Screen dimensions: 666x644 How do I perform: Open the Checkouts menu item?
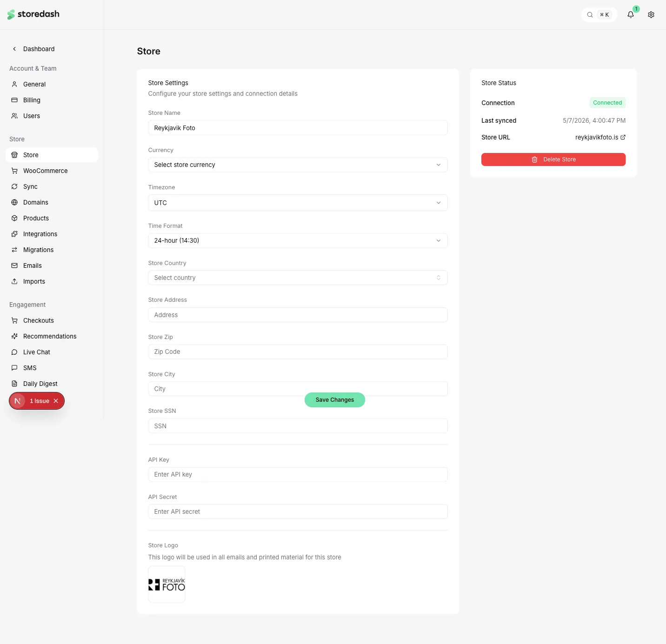(x=52, y=320)
